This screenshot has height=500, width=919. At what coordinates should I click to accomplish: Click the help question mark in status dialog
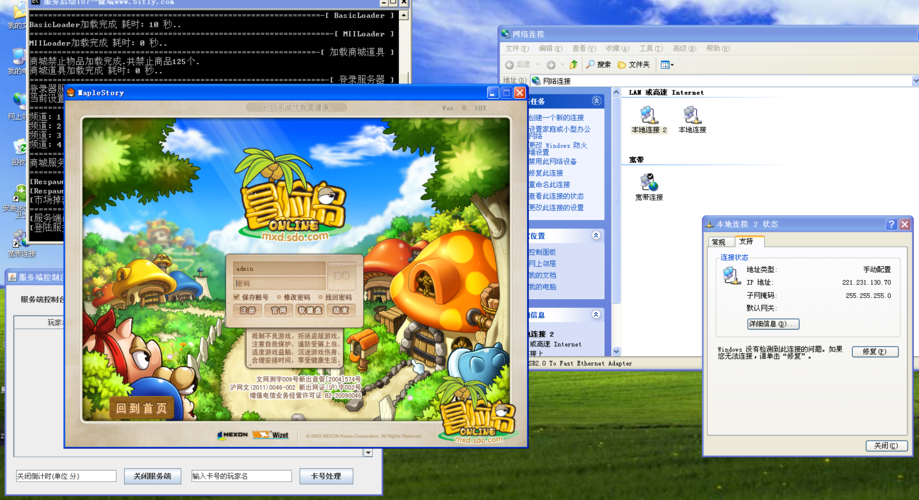click(891, 225)
